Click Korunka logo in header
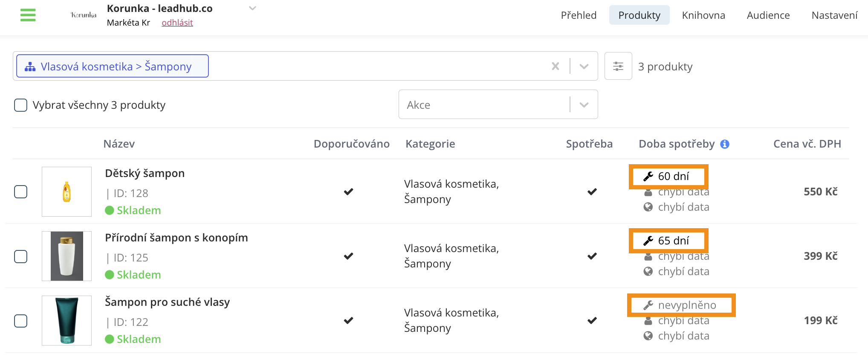868x360 pixels. point(84,15)
